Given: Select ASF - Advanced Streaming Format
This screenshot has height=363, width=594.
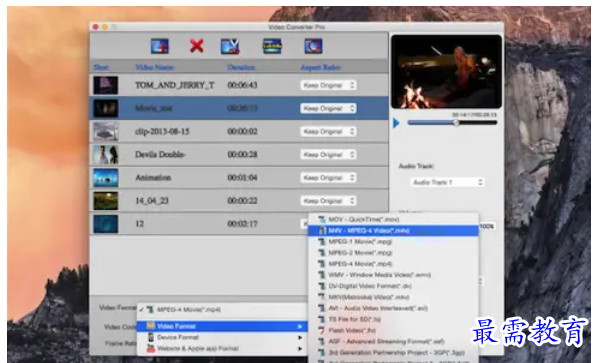Looking at the screenshot, I should (393, 341).
